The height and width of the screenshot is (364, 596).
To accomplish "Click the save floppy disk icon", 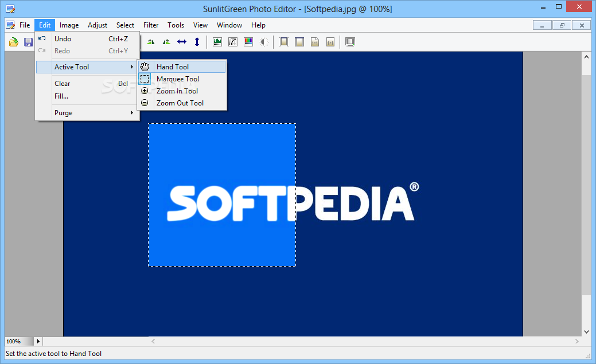I will [28, 42].
